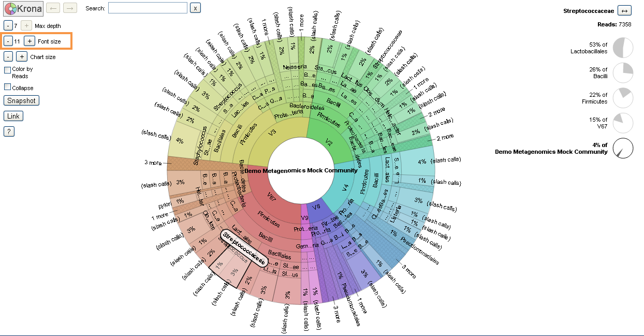This screenshot has width=644, height=336.
Task: Enable the Color by Reads checkbox
Action: 8,69
